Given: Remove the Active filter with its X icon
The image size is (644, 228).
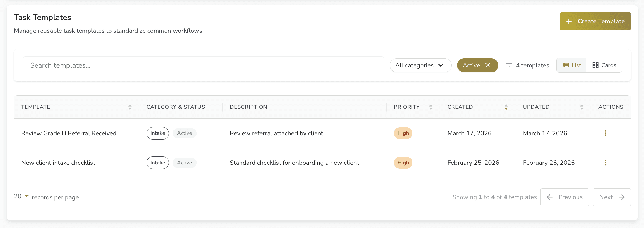Looking at the screenshot, I should pyautogui.click(x=488, y=65).
